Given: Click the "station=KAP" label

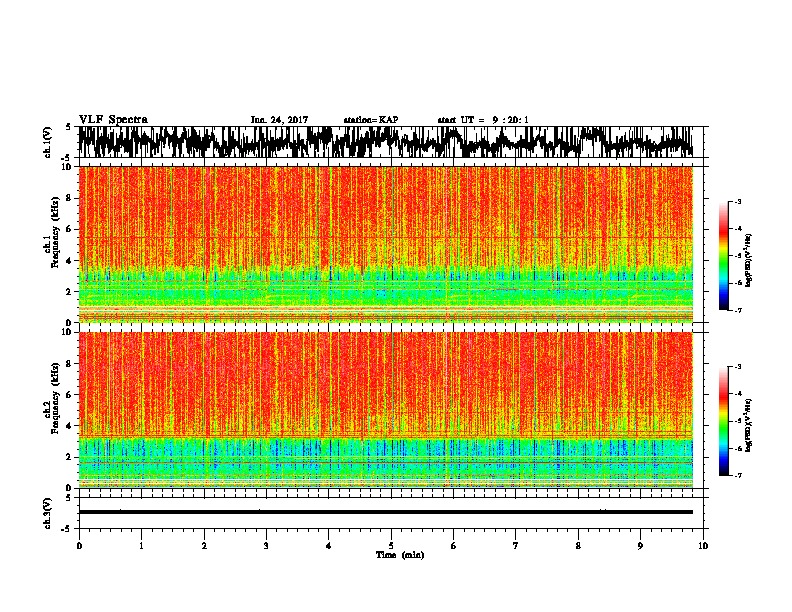Looking at the screenshot, I should [x=371, y=120].
